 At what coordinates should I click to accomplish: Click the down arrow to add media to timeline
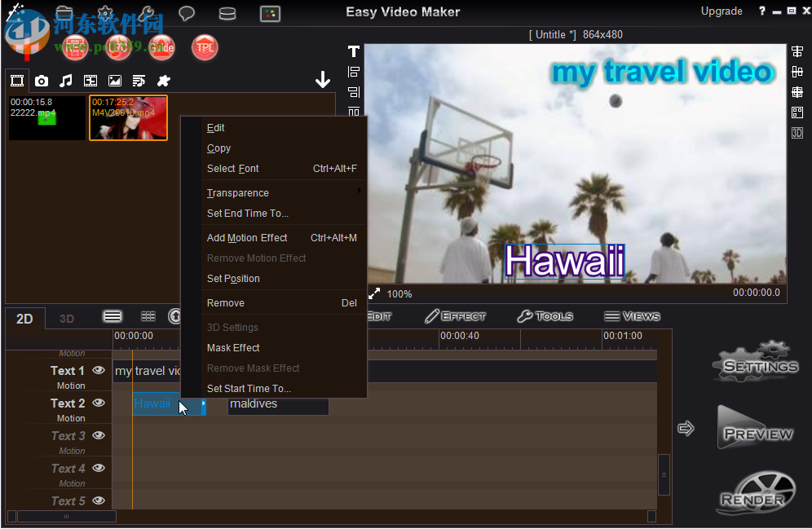point(323,79)
